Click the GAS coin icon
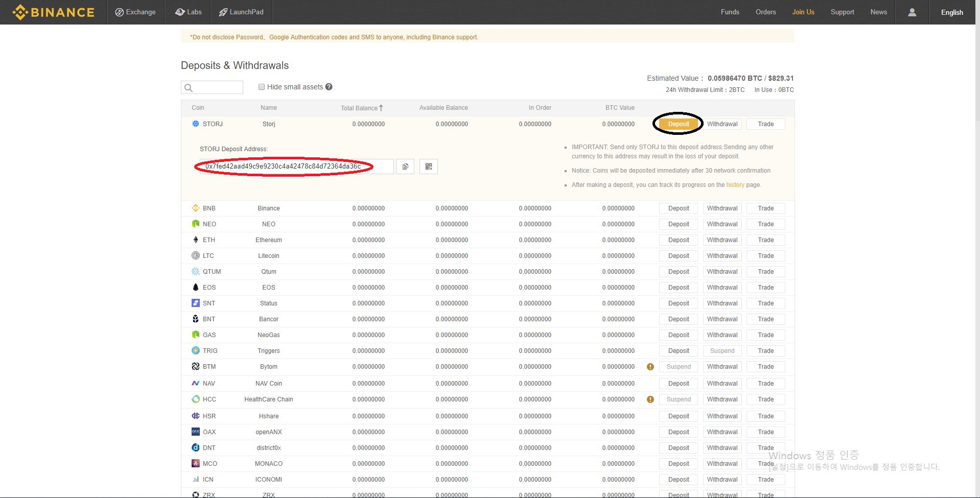Viewport: 980px width, 498px height. pos(196,335)
